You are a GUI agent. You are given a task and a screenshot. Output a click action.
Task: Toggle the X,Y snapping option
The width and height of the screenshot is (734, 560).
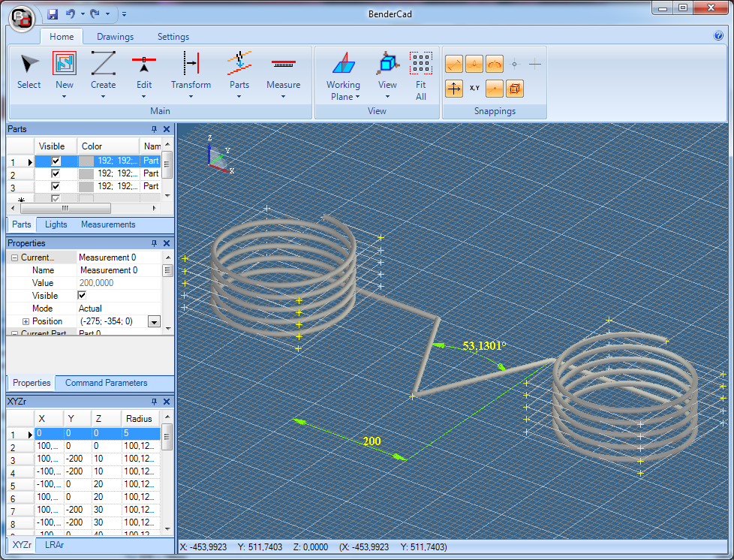(x=474, y=88)
